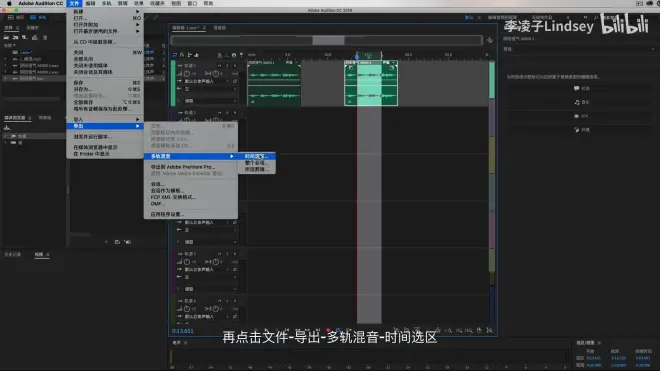Open the 编辑 menu in the menu bar

tap(90, 3)
